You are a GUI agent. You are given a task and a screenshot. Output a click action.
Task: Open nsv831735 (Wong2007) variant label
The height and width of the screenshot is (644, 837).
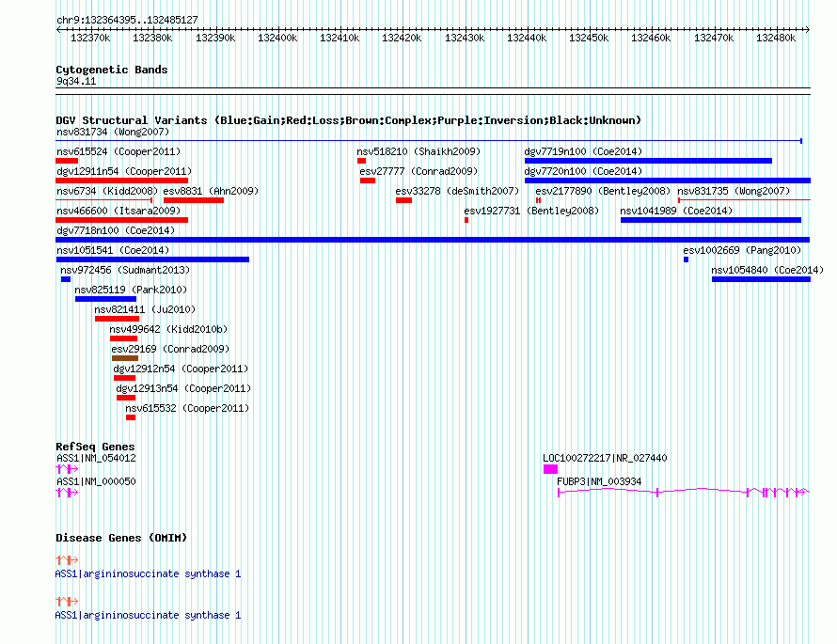tap(734, 191)
